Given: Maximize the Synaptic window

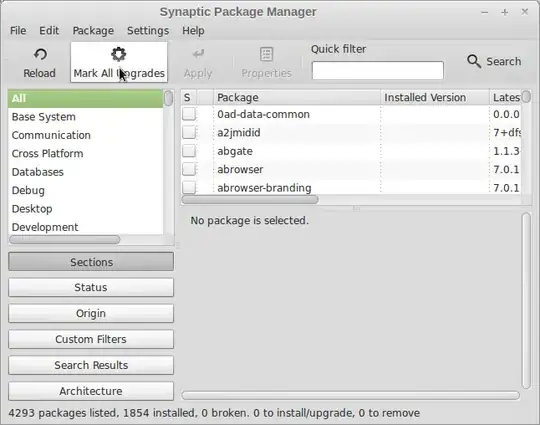Looking at the screenshot, I should (x=505, y=12).
